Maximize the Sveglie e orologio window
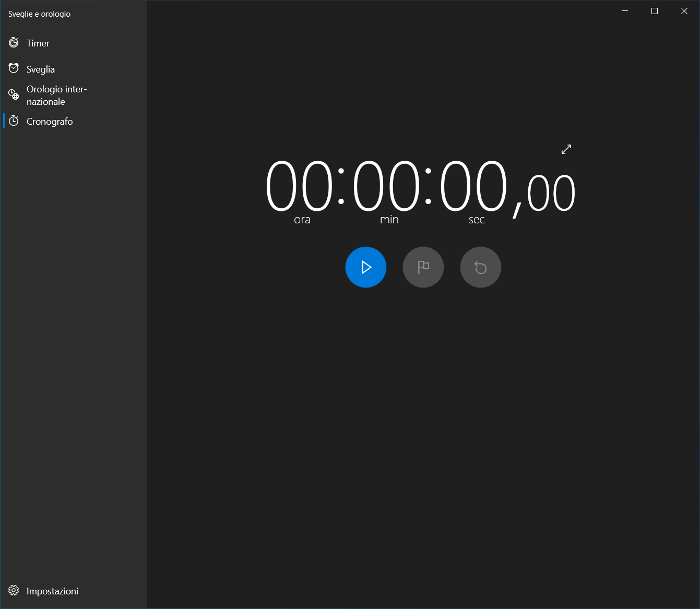The width and height of the screenshot is (700, 609). coord(655,11)
